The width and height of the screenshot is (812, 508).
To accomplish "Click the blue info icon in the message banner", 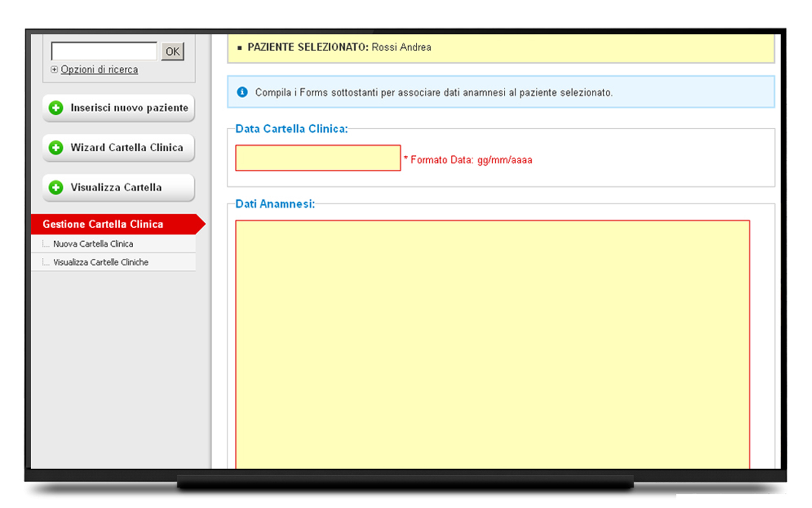I will [242, 92].
